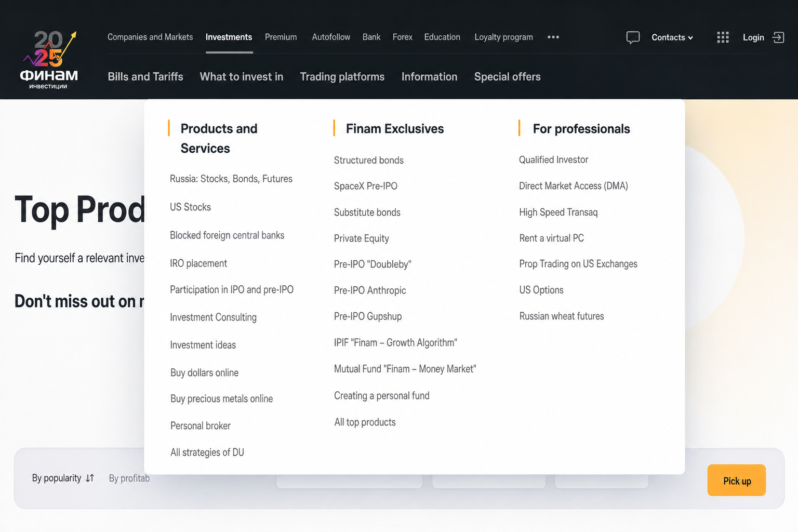The width and height of the screenshot is (798, 532).
Task: Select Buy precious metals online
Action: tap(222, 398)
